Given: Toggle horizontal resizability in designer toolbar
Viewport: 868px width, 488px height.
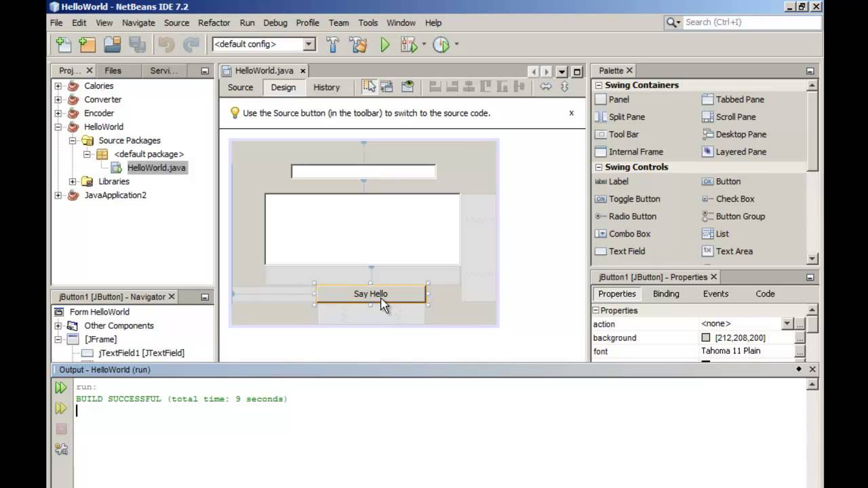Looking at the screenshot, I should 546,87.
